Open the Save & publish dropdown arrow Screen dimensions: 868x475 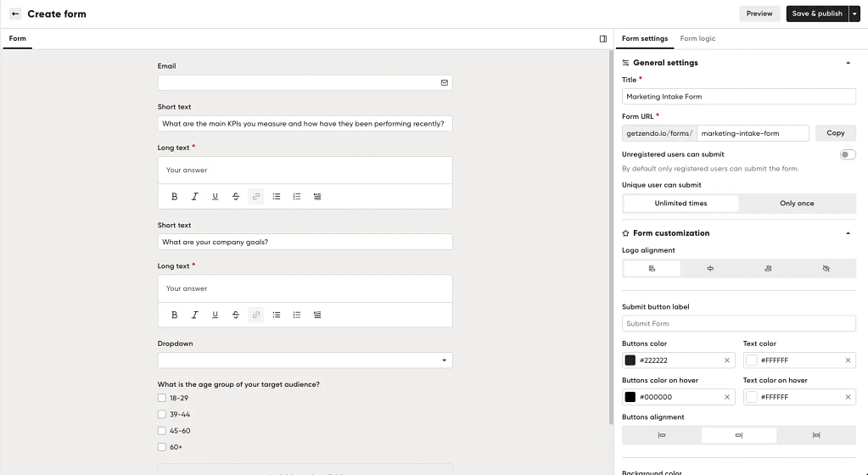(854, 14)
